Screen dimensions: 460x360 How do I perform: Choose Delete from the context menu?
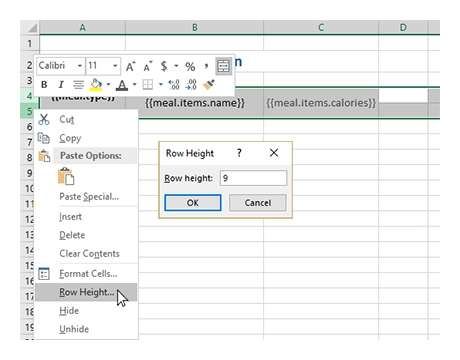point(86,235)
